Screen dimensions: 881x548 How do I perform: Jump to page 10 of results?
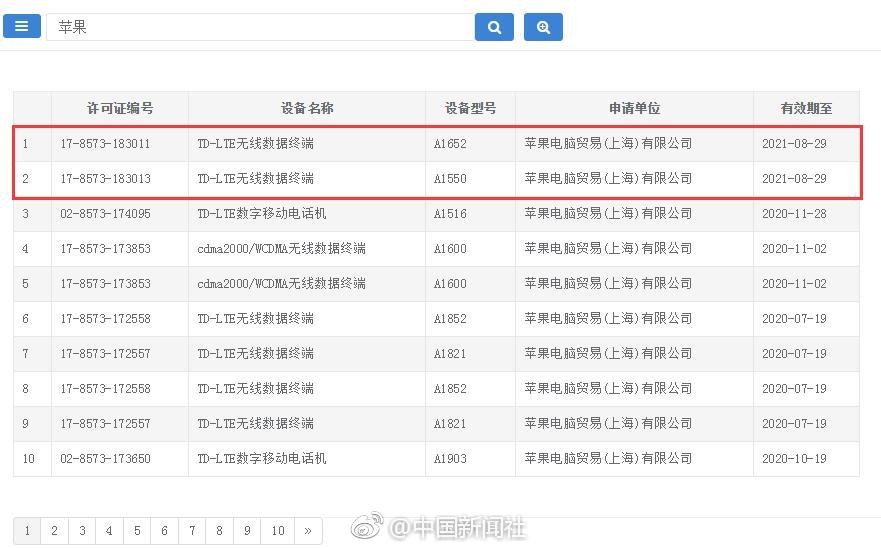[x=278, y=531]
